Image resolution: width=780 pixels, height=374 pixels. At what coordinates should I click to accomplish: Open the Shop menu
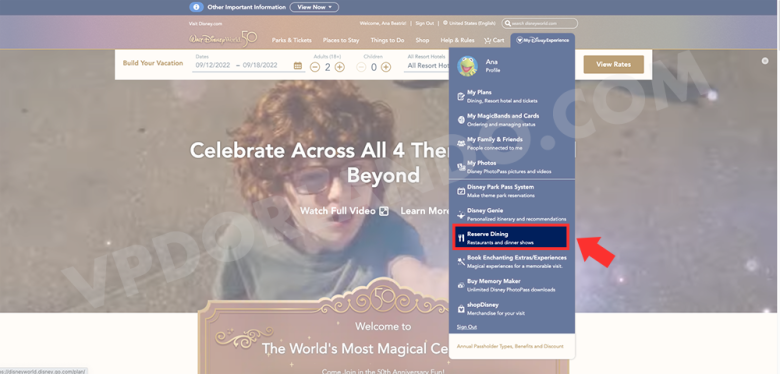click(x=422, y=40)
